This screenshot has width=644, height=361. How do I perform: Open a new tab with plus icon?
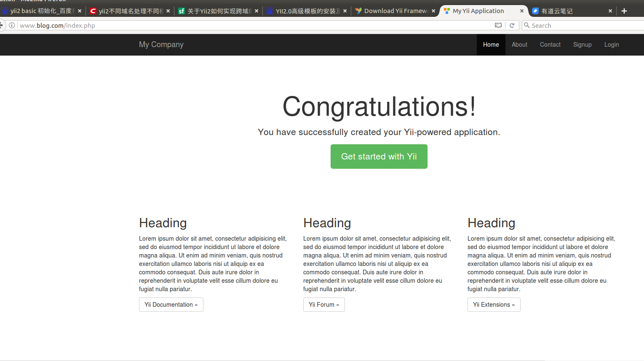coord(624,11)
